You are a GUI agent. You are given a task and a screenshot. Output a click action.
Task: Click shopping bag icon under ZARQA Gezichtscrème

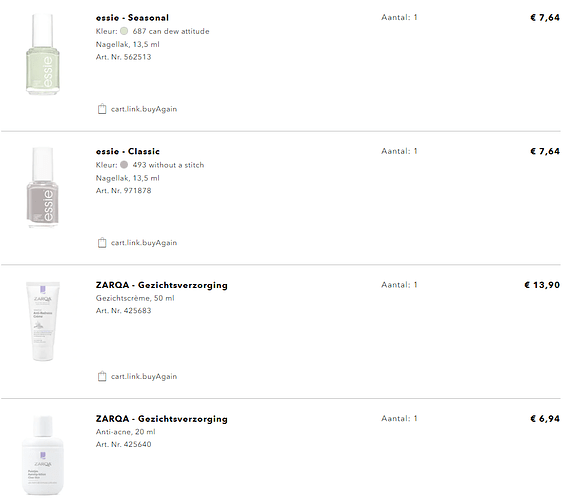coord(102,376)
